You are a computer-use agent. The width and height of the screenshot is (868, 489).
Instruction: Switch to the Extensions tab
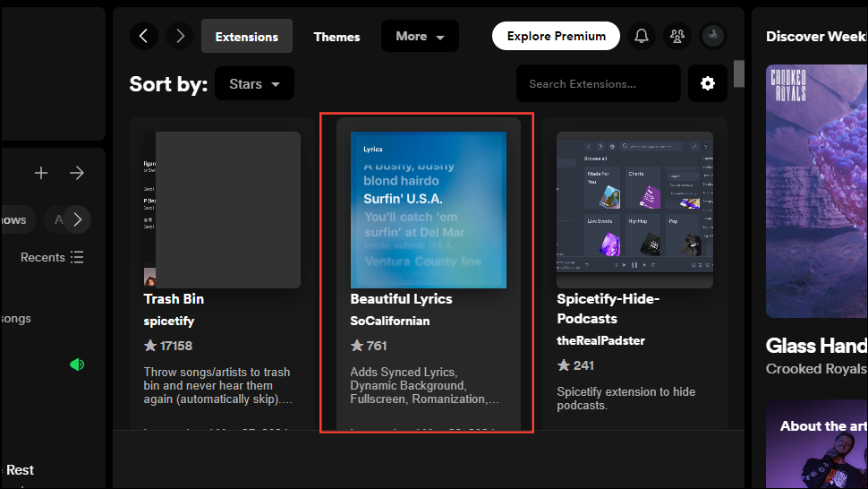tap(247, 37)
